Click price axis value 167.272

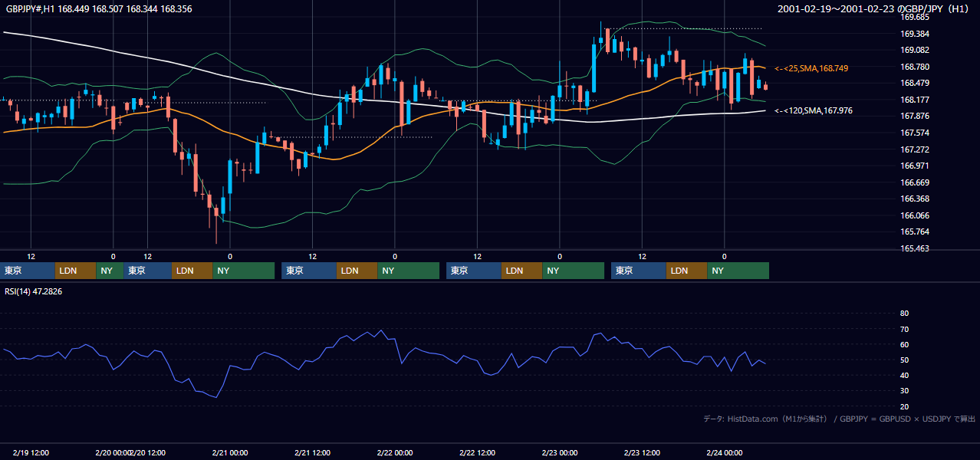pyautogui.click(x=914, y=149)
